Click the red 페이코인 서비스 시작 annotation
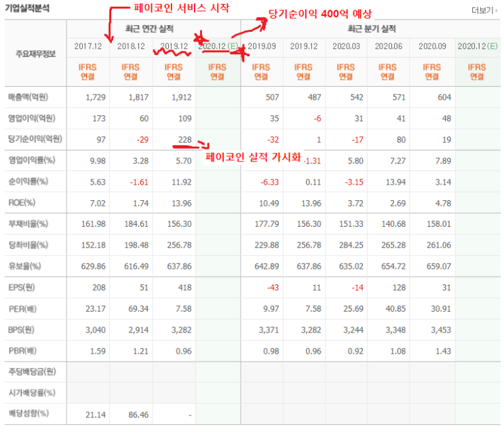This screenshot has height=427, width=504. [x=182, y=7]
